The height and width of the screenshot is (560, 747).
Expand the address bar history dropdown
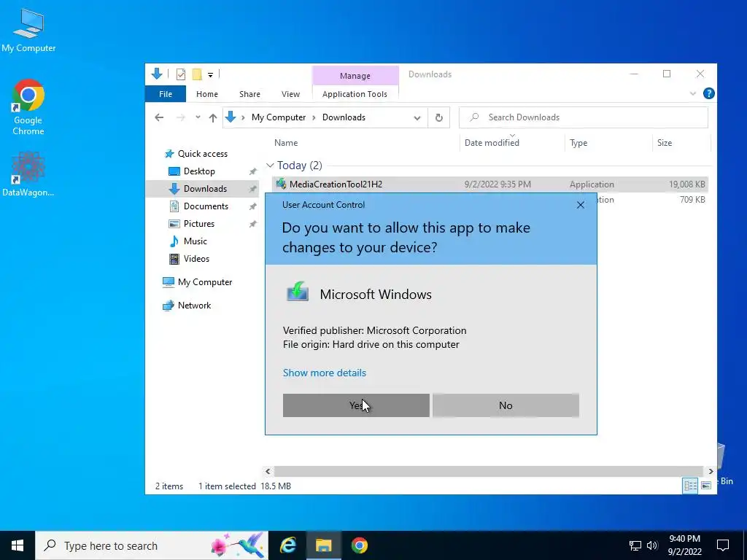coord(417,117)
